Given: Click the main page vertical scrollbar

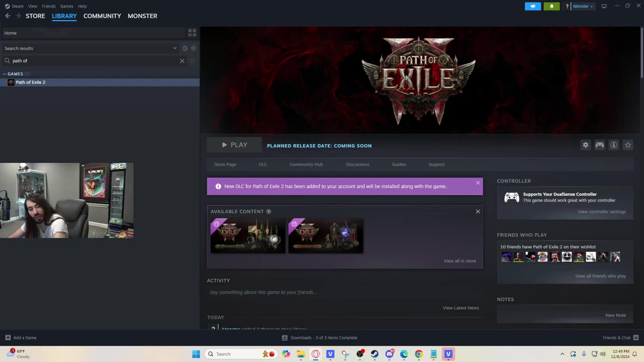Looking at the screenshot, I should [641, 53].
